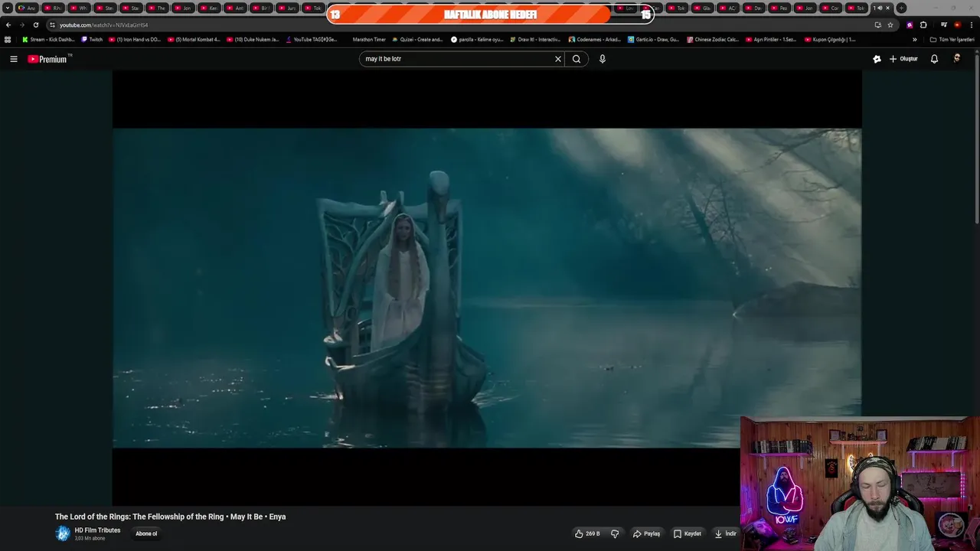Screen dimensions: 980x551
Task: Open the Twitch bookmark
Action: point(92,39)
